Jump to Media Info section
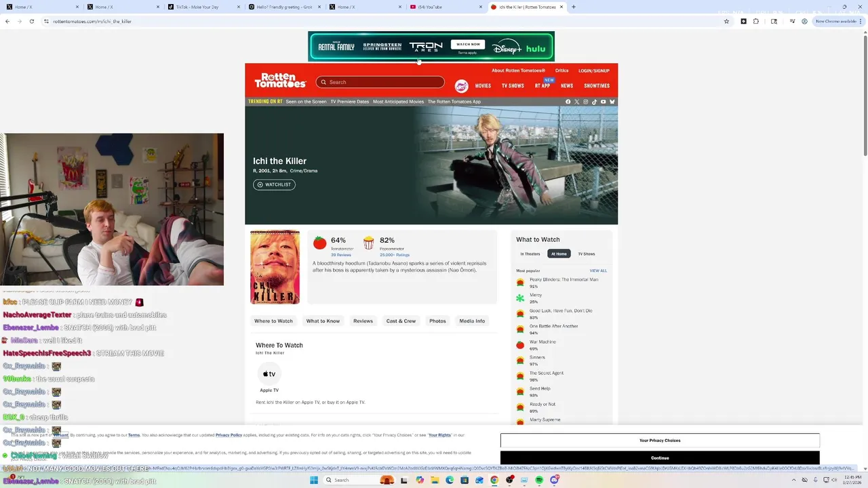Viewport: 868px width, 488px height. 472,321
